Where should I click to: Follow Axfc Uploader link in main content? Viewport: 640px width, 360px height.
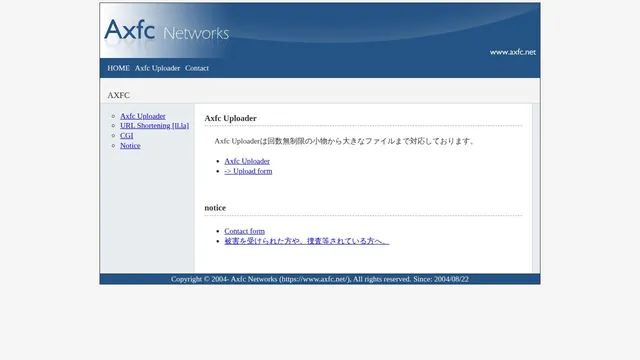pos(247,161)
